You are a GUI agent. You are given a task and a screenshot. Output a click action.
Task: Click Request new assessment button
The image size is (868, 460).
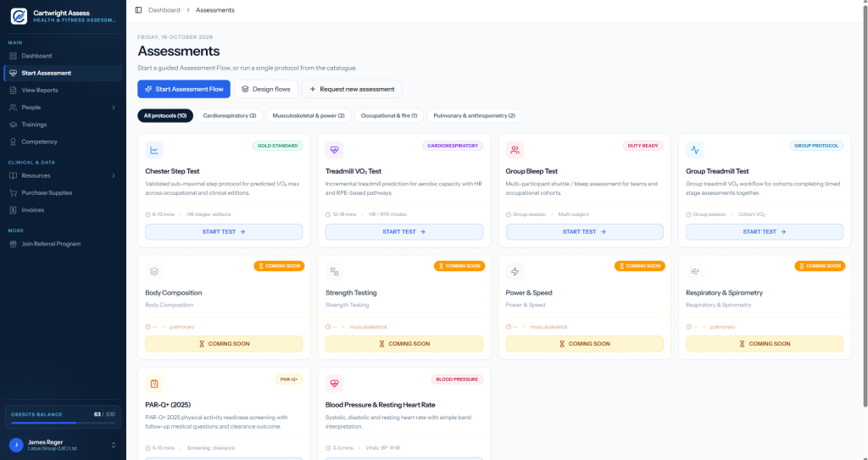pyautogui.click(x=352, y=89)
